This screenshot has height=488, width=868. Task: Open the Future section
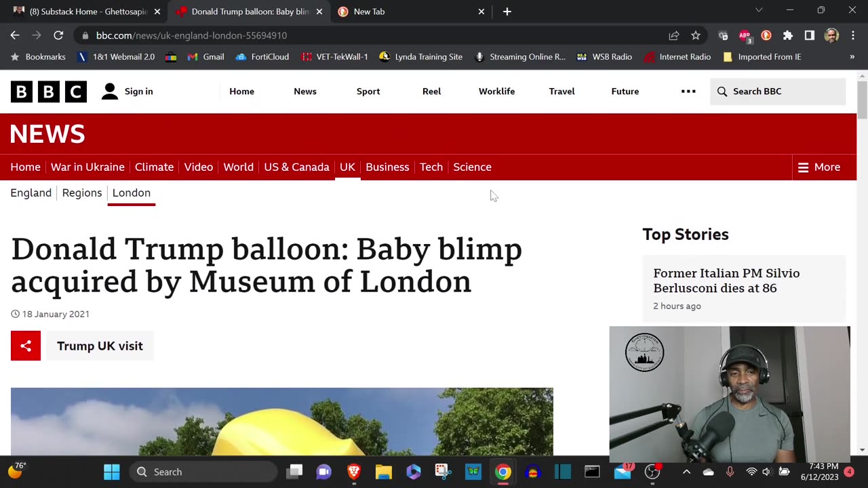point(625,91)
